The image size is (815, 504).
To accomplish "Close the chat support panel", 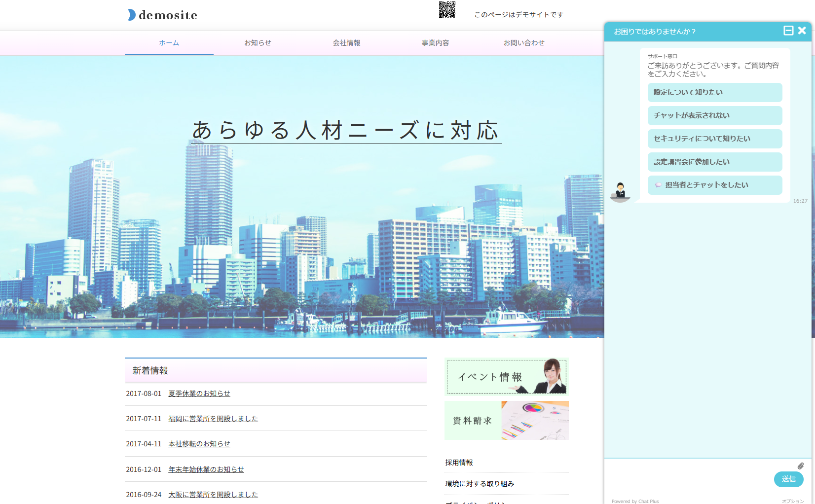I will [802, 31].
